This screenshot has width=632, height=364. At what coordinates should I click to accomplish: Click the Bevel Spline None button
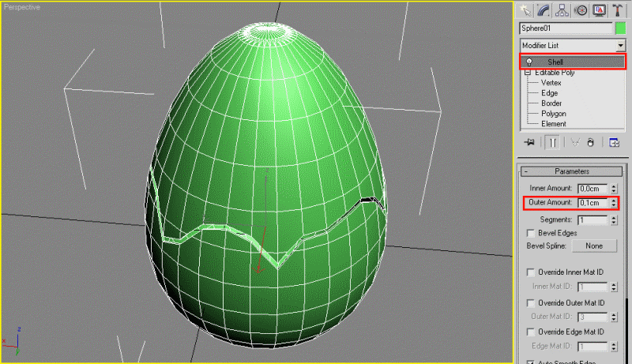click(594, 246)
